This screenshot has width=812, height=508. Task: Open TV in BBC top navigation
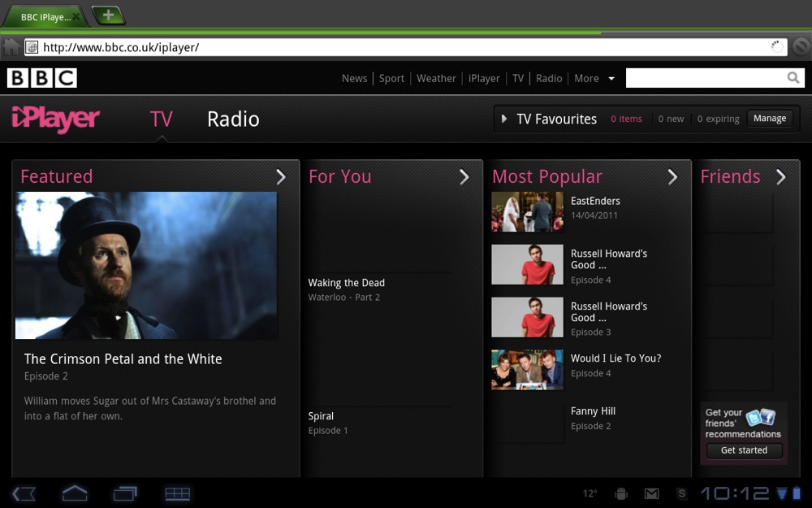[x=518, y=78]
